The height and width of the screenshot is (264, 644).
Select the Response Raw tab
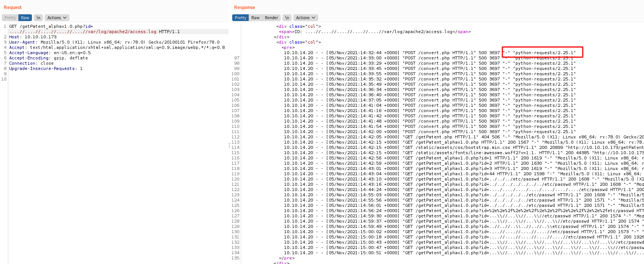255,18
